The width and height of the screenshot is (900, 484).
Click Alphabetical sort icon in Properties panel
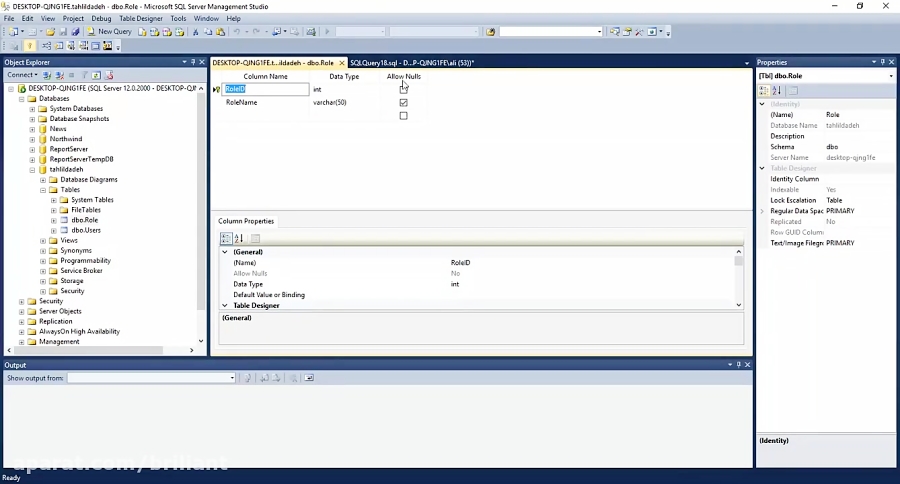point(777,90)
